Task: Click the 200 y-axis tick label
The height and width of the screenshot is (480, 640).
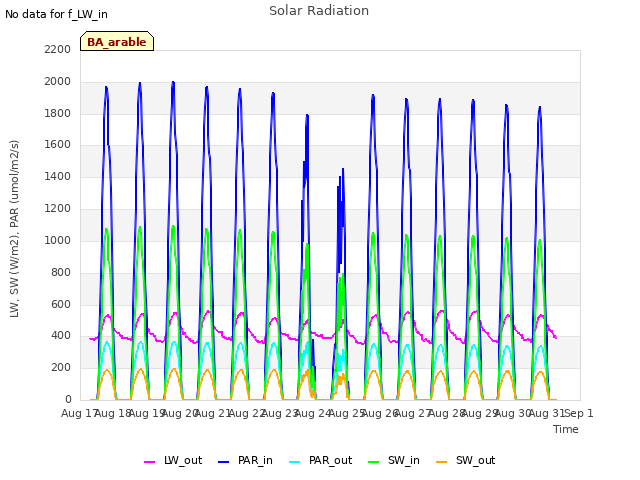Action: click(x=61, y=367)
